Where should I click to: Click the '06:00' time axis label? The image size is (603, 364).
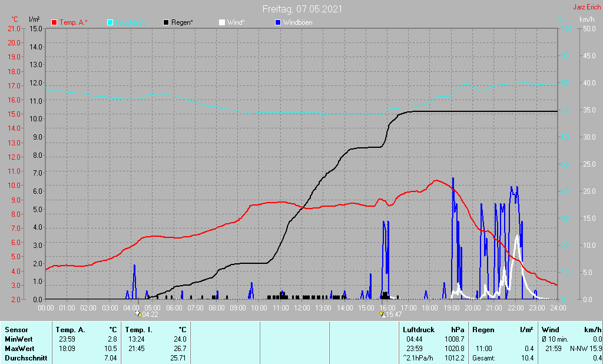pyautogui.click(x=174, y=308)
